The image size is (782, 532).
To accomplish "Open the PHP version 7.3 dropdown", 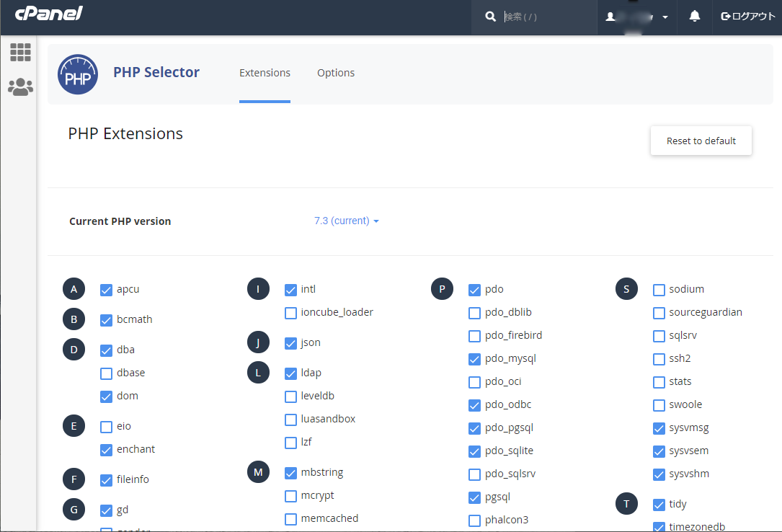I will [347, 221].
